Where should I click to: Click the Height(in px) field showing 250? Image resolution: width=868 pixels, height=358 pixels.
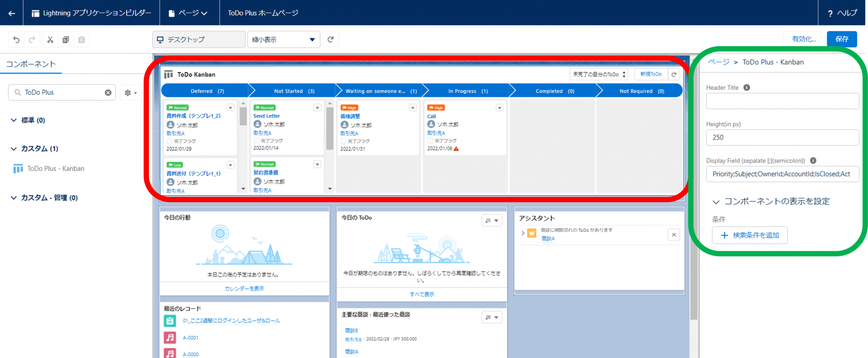(x=782, y=138)
